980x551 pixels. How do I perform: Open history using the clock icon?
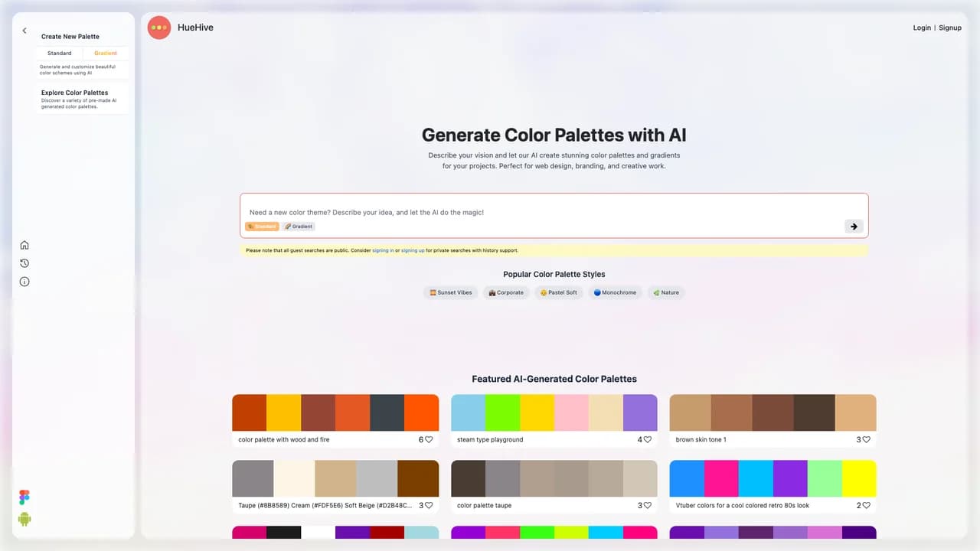click(x=24, y=263)
